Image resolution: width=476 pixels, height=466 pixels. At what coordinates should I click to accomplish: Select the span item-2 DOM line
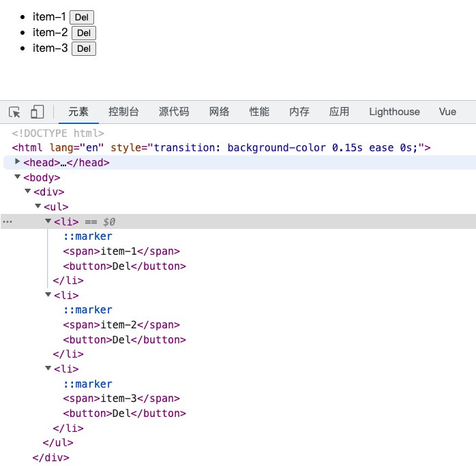pos(121,325)
